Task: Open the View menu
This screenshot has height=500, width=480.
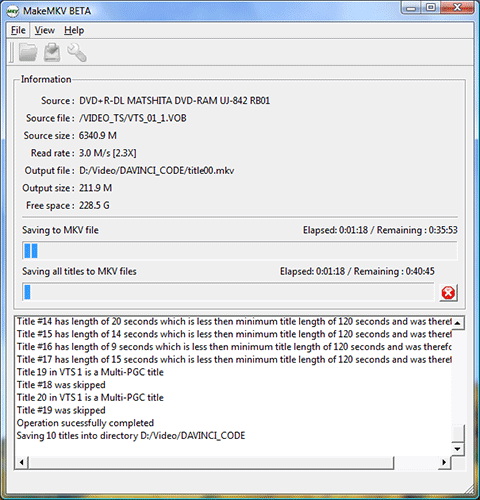Action: (x=45, y=30)
